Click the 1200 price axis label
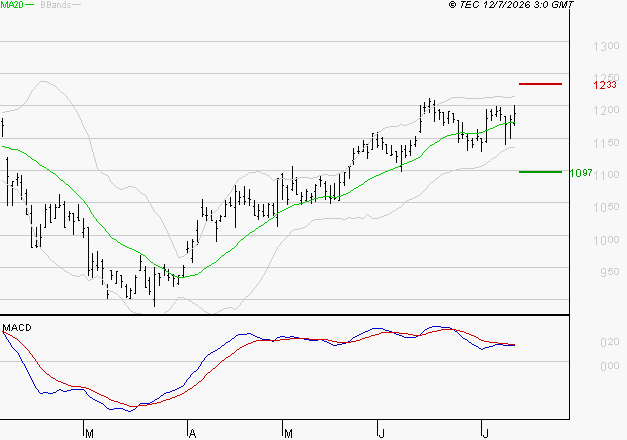This screenshot has height=440, width=627. [606, 110]
